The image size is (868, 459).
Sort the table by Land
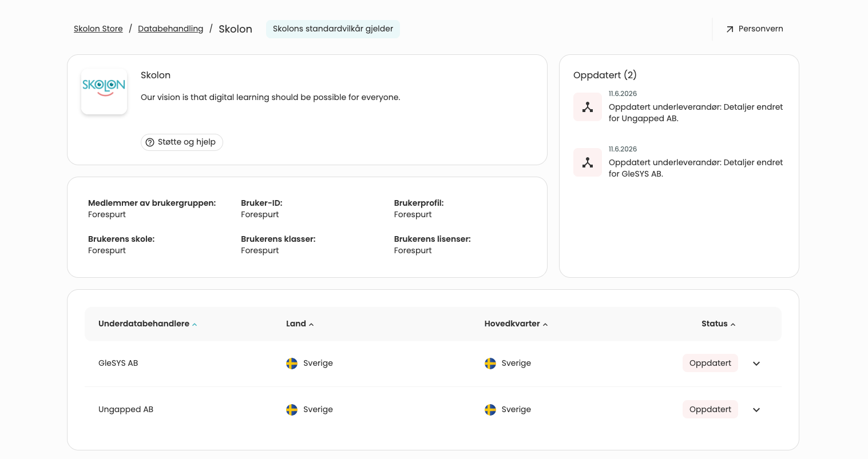300,324
